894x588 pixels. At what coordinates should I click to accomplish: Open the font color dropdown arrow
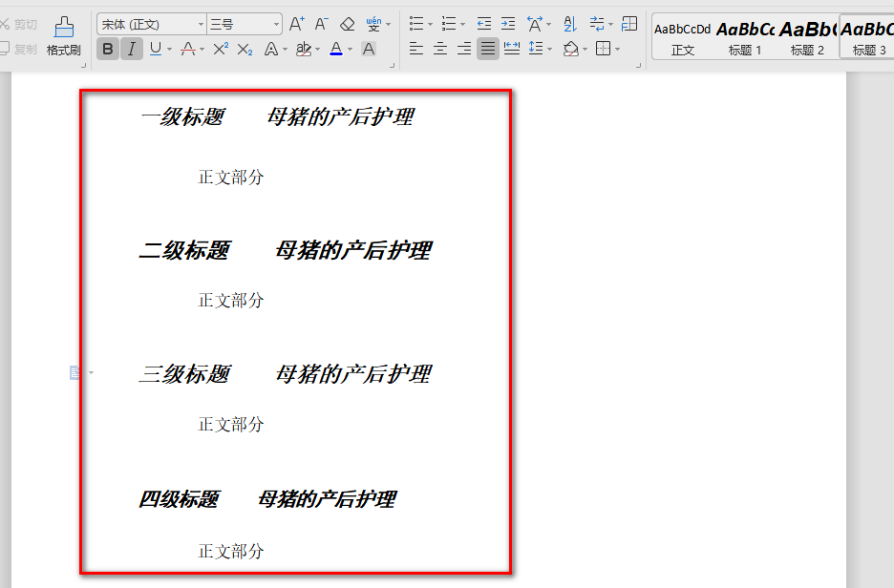click(351, 49)
